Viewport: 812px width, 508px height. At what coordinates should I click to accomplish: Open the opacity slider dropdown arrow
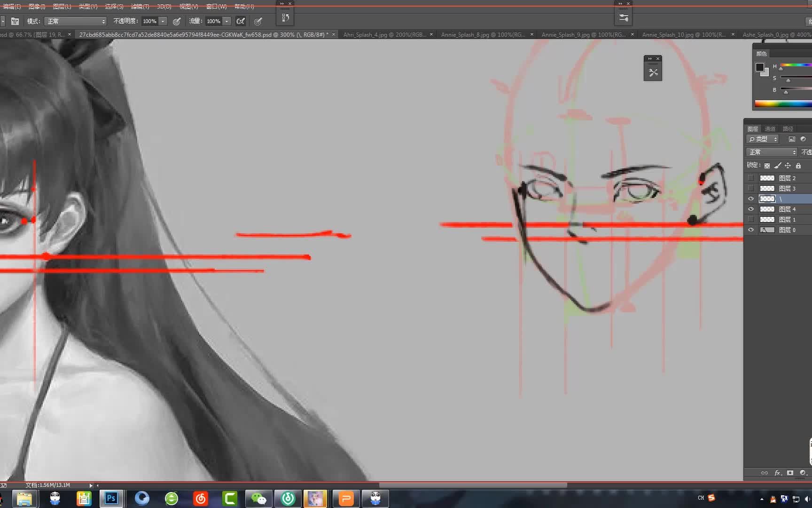coord(163,21)
